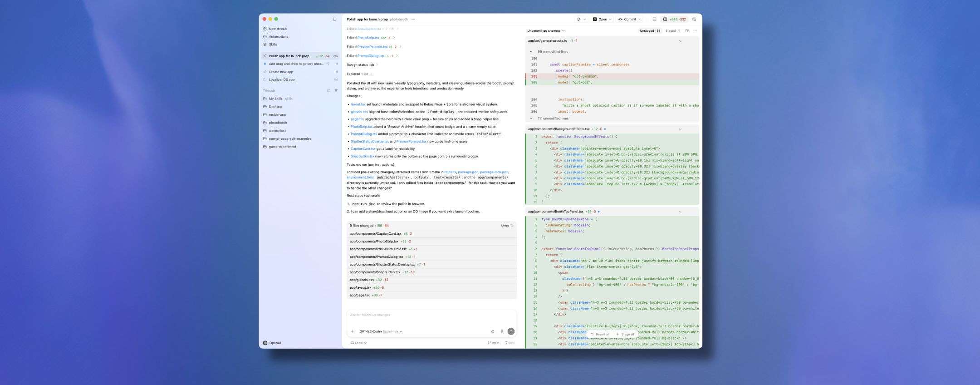Click the new folder icon beside Threads

[329, 91]
